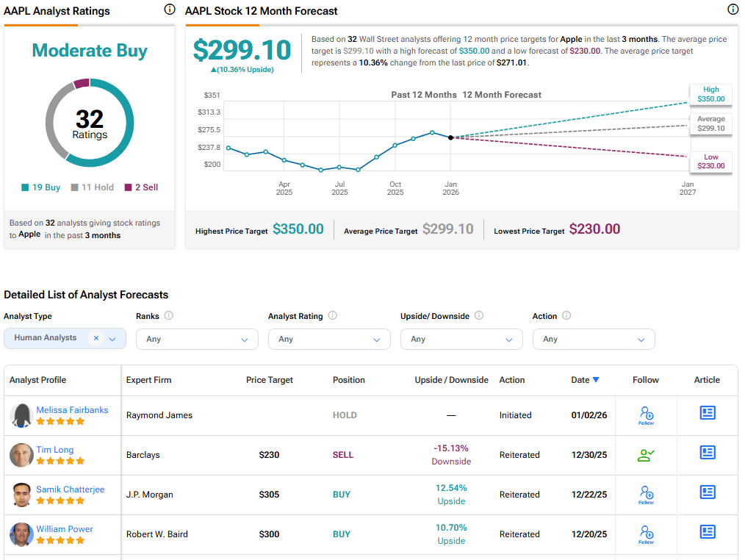Image resolution: width=745 pixels, height=560 pixels.
Task: Open the Action filter dropdown
Action: point(594,339)
